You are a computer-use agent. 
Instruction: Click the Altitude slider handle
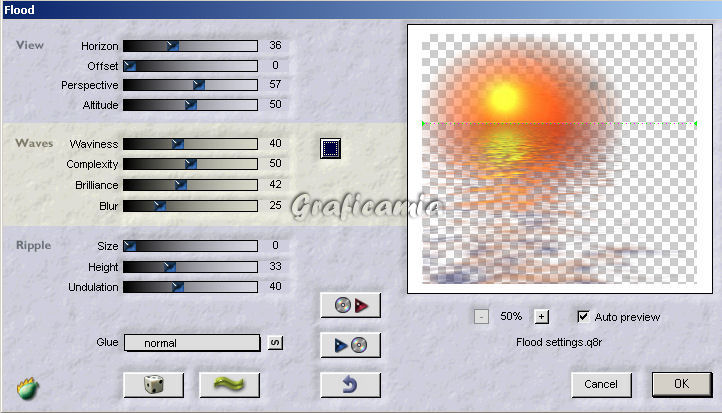pos(191,105)
